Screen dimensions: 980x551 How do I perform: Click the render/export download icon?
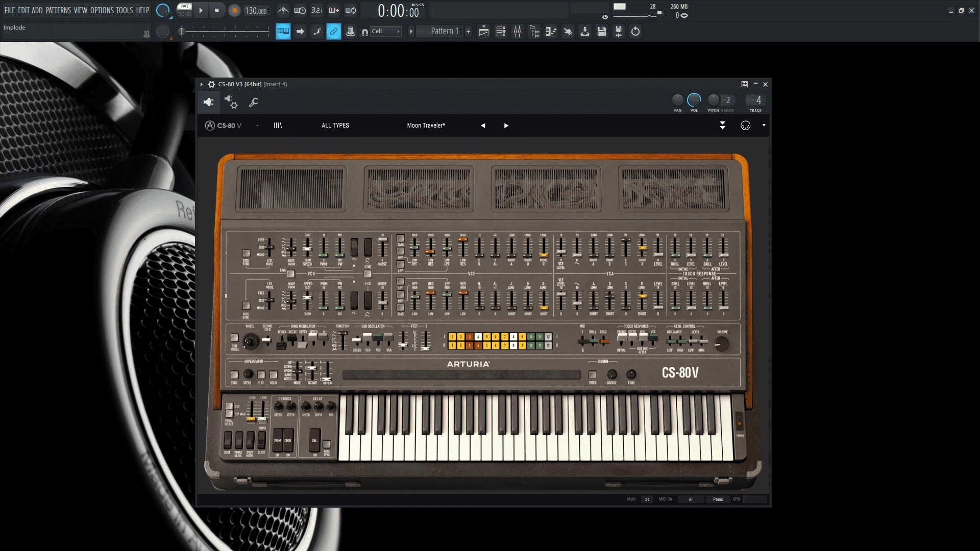coord(585,32)
